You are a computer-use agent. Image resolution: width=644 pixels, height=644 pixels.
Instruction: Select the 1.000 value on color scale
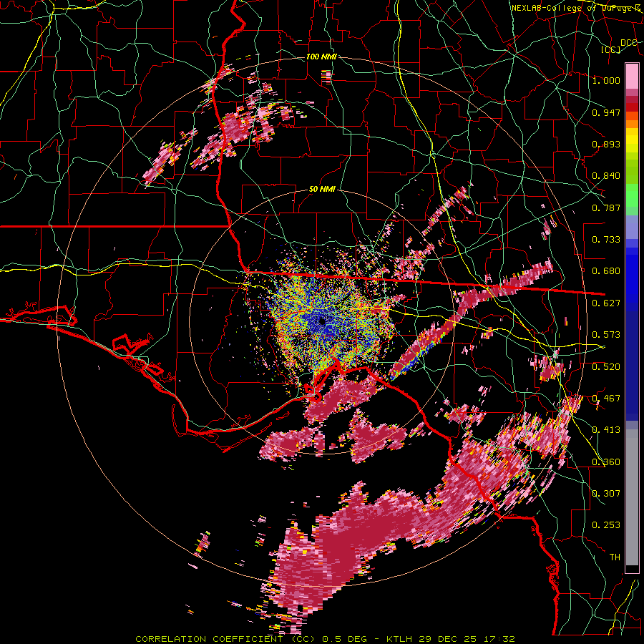pyautogui.click(x=606, y=80)
